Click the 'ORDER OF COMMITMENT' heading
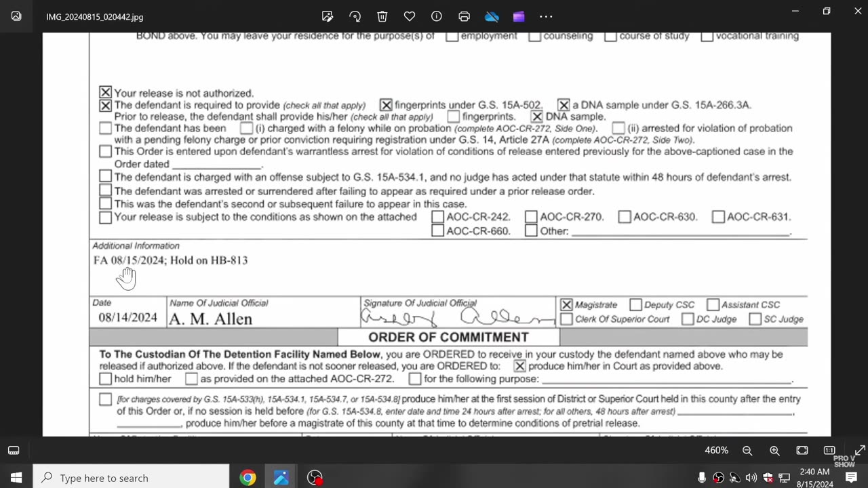This screenshot has width=868, height=488. 448,337
